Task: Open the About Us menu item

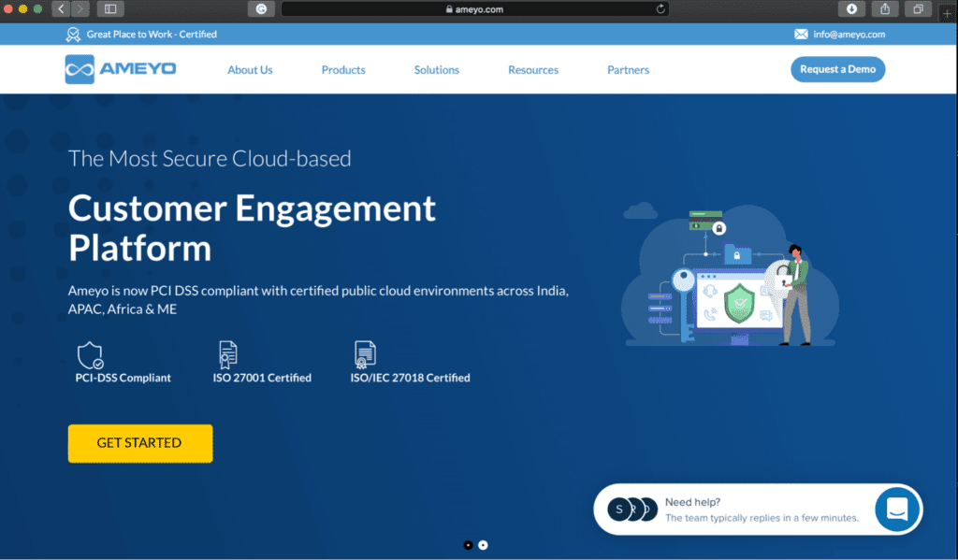Action: (250, 70)
